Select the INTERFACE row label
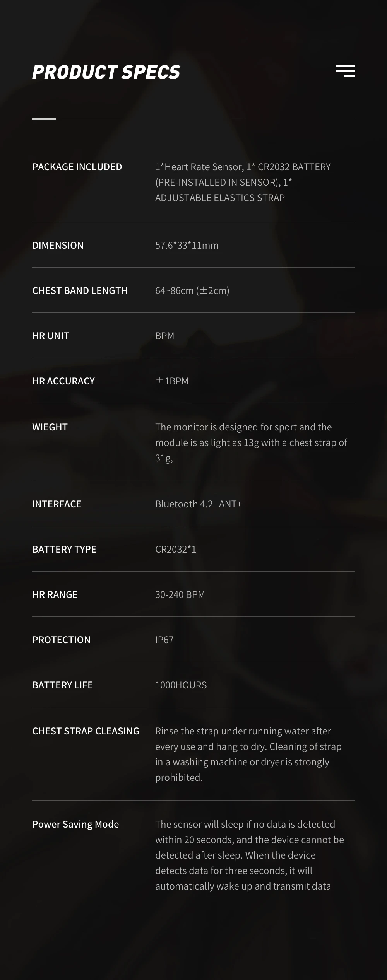387x980 pixels. tap(57, 504)
